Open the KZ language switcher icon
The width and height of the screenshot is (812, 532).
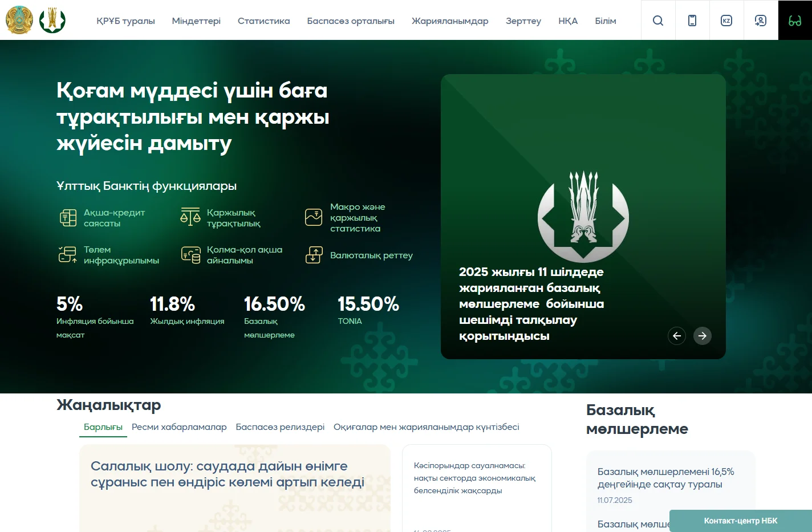pos(726,21)
